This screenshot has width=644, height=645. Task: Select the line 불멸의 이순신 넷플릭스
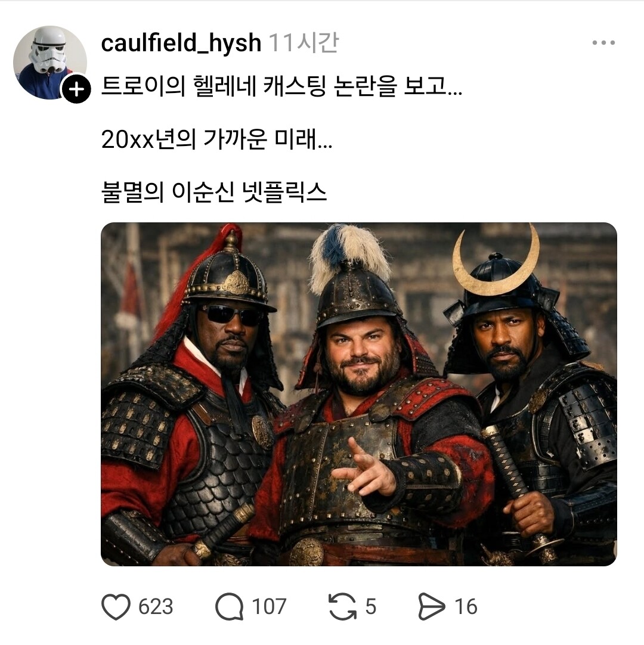point(214,193)
